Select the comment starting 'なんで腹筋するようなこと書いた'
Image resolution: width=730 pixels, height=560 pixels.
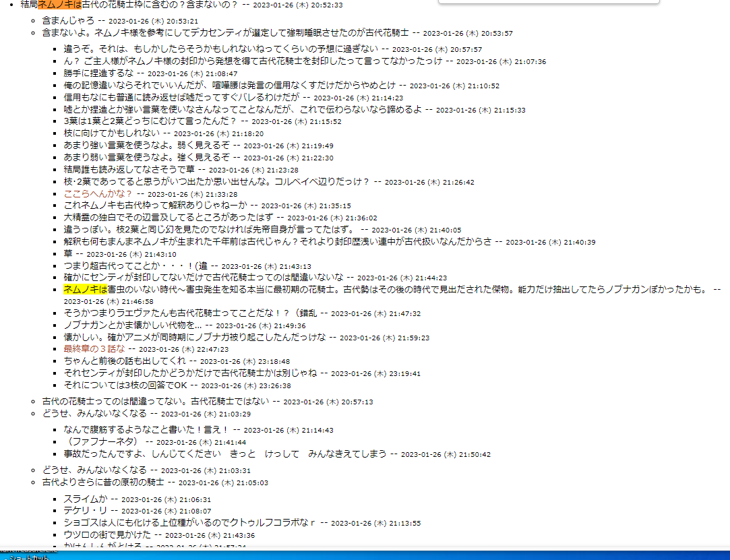click(x=147, y=429)
